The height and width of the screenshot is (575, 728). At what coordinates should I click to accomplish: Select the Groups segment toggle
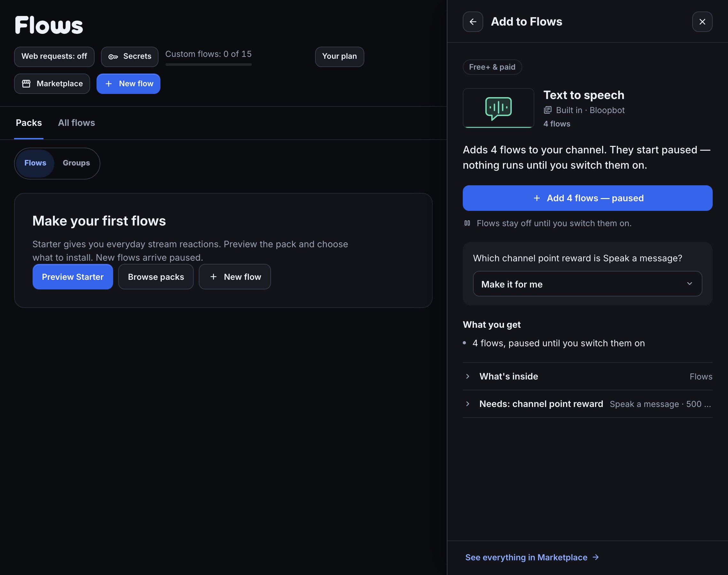76,163
